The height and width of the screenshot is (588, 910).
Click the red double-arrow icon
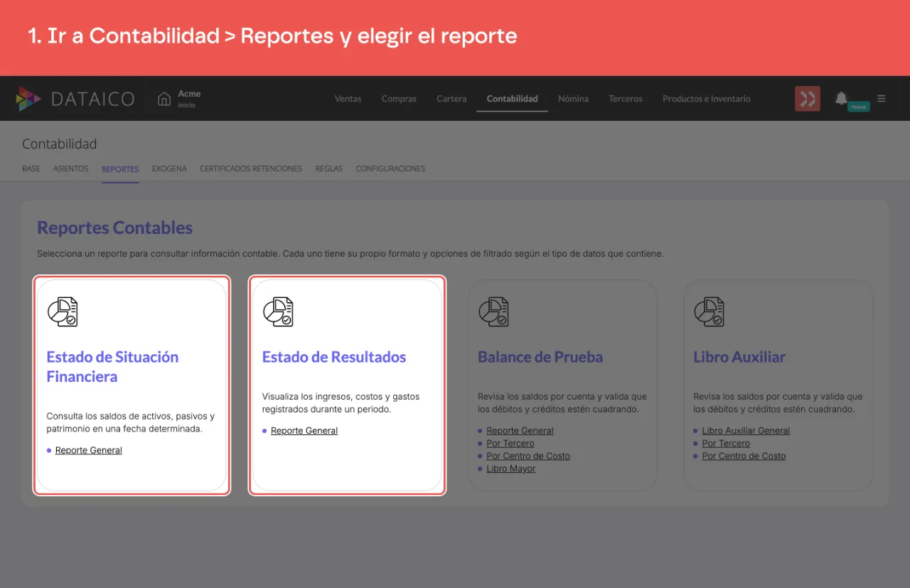808,99
